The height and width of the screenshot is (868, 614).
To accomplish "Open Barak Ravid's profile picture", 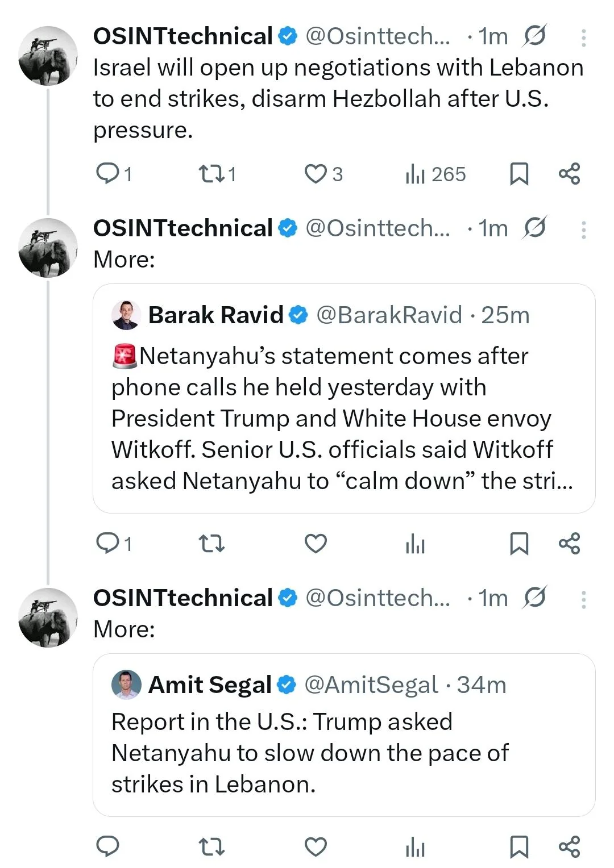I will [126, 315].
